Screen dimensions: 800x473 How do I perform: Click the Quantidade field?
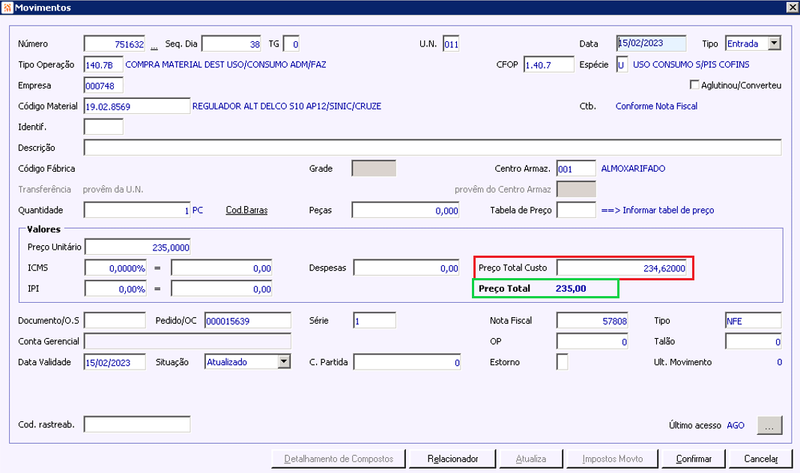(137, 210)
